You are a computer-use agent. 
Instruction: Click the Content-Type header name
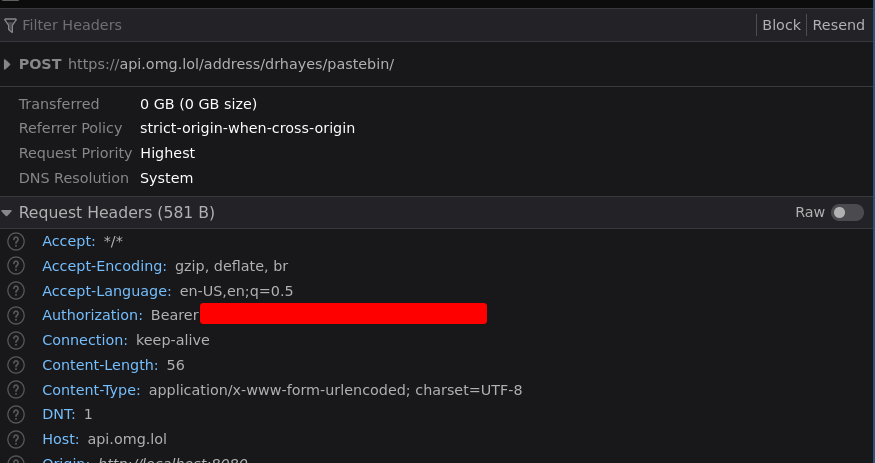[x=91, y=390]
